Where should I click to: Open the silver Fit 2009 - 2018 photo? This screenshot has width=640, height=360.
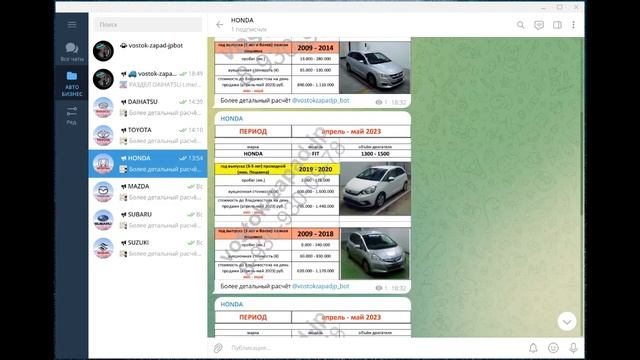(375, 253)
